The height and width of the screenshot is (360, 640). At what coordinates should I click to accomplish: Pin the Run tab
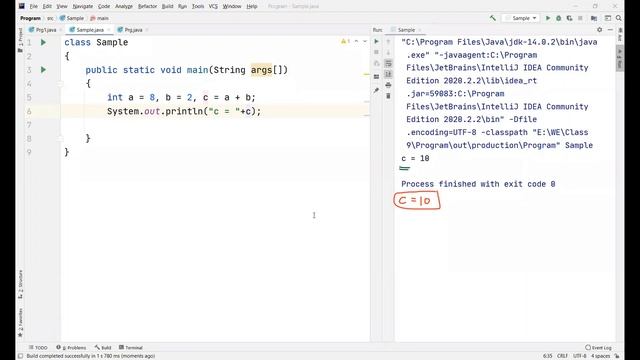pos(376,90)
